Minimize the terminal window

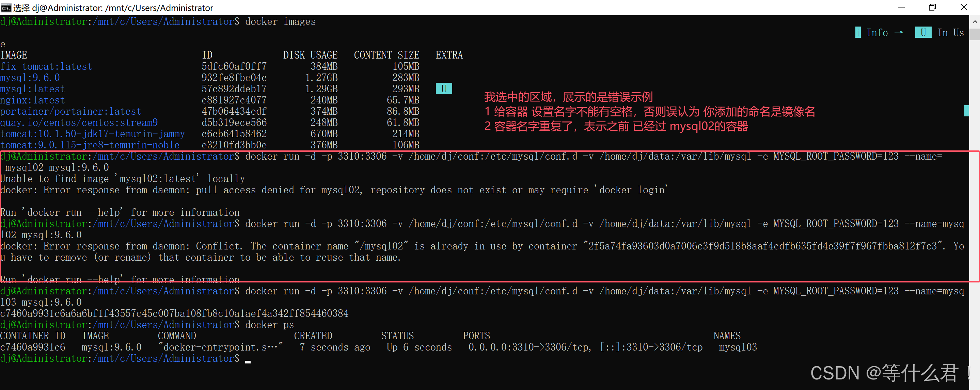point(901,7)
